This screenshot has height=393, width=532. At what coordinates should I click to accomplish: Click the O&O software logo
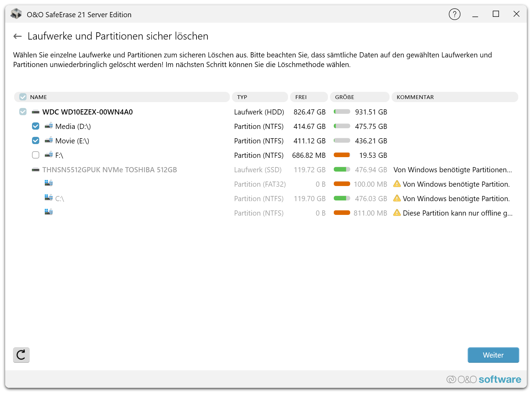484,379
